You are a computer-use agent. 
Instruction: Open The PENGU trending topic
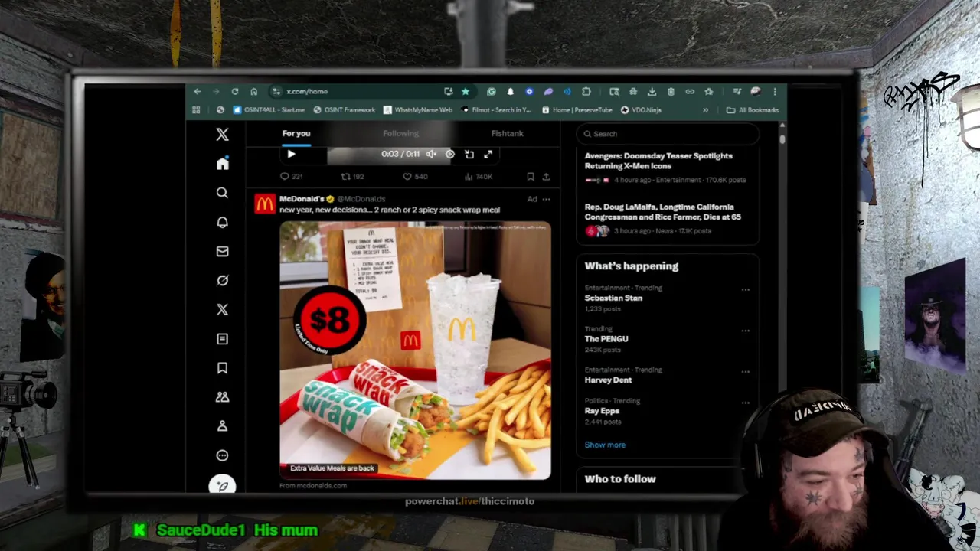pos(606,339)
